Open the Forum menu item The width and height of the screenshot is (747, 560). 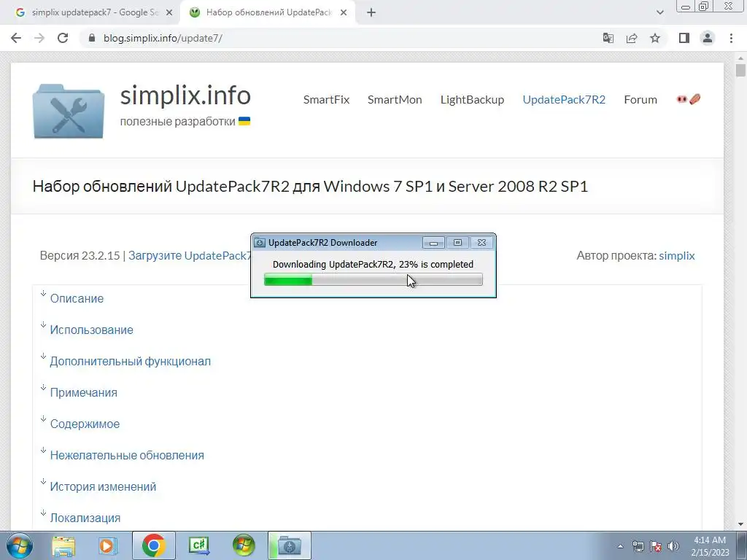(640, 99)
